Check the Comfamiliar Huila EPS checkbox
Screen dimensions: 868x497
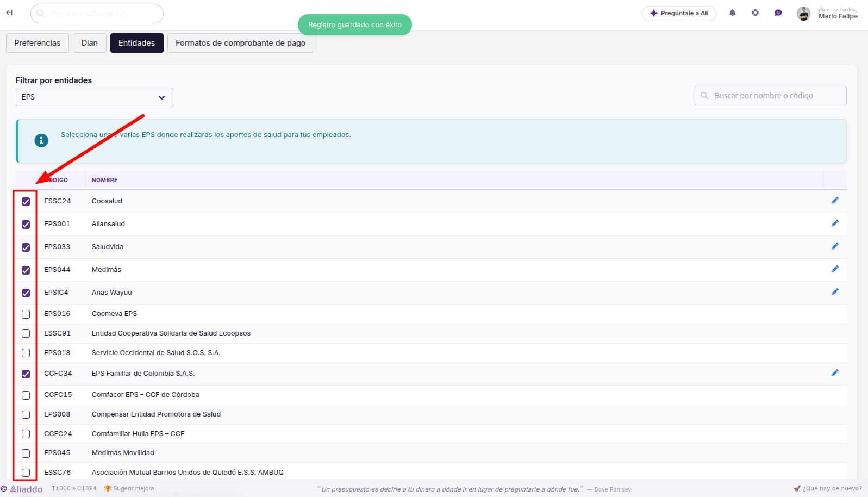(26, 434)
